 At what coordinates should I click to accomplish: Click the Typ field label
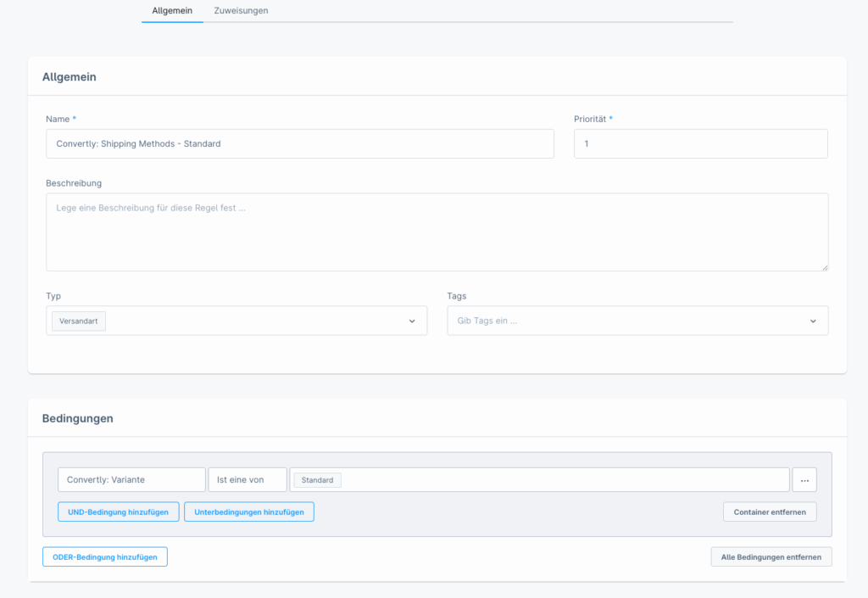[53, 296]
